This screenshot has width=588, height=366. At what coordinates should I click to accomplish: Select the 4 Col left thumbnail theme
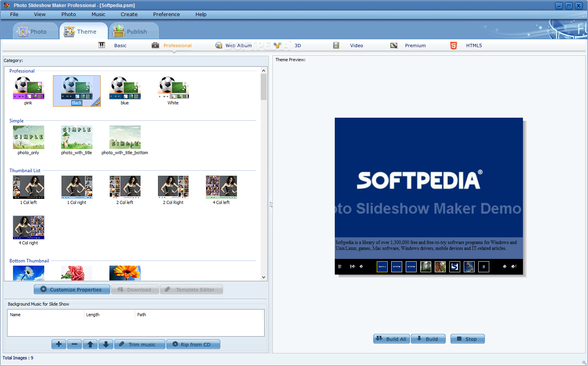221,187
